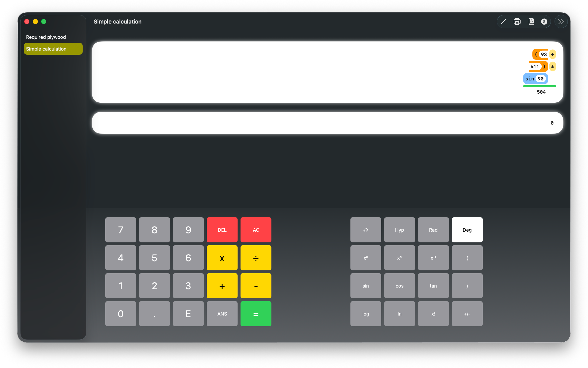This screenshot has width=588, height=368.
Task: Click the decimal point key
Action: click(154, 314)
